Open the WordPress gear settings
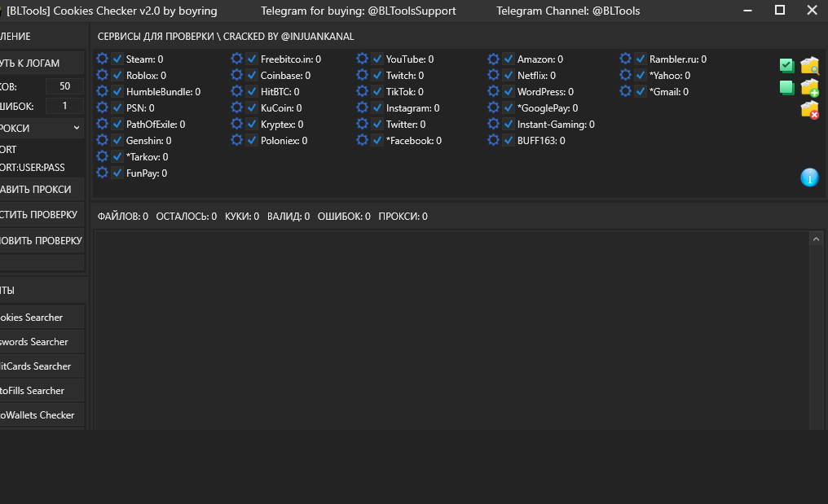The height and width of the screenshot is (504, 828). (493, 91)
